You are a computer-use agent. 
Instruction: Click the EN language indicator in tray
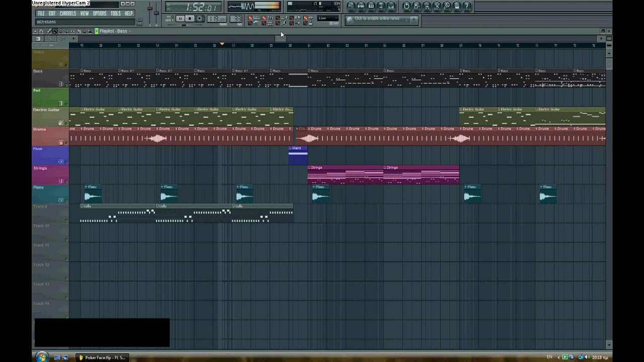click(549, 357)
